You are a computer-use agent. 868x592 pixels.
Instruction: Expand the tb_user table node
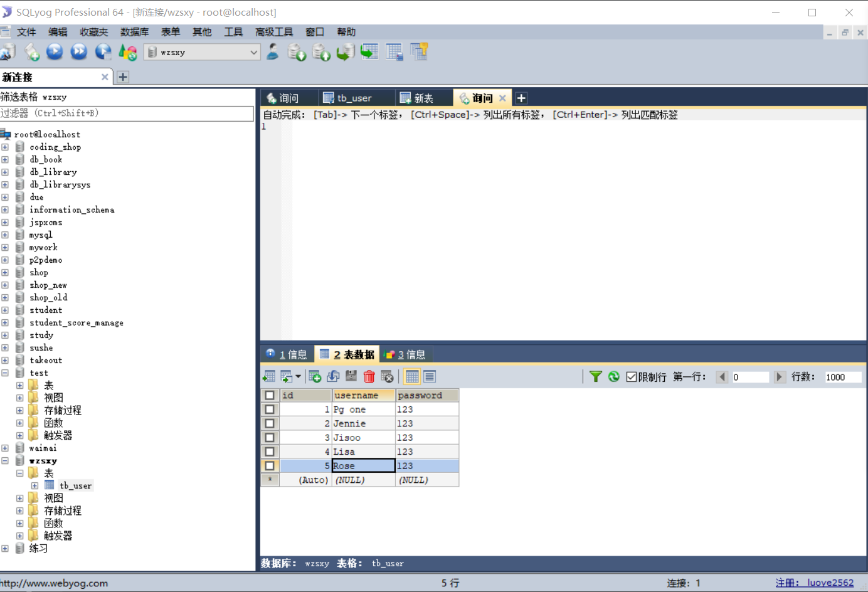pyautogui.click(x=35, y=485)
